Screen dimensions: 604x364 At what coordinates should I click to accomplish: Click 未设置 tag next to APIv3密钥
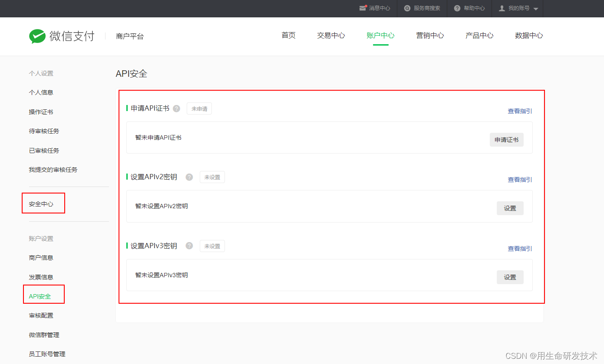point(212,246)
